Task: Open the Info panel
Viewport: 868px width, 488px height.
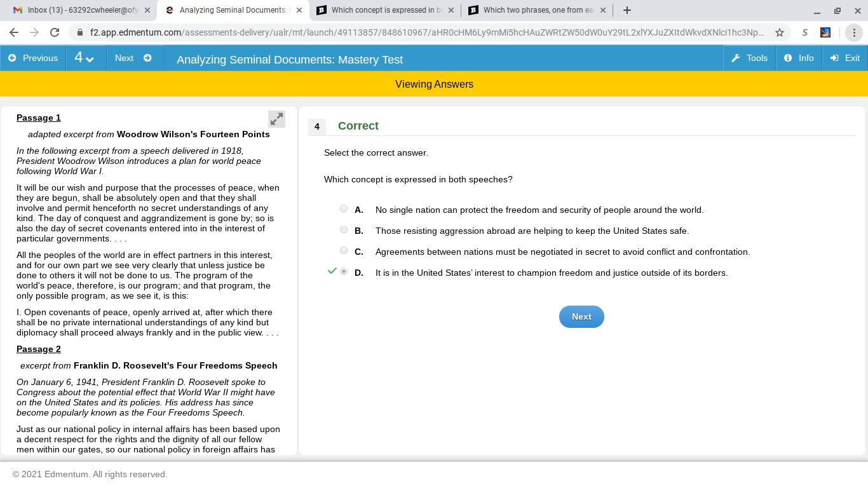Action: (799, 58)
